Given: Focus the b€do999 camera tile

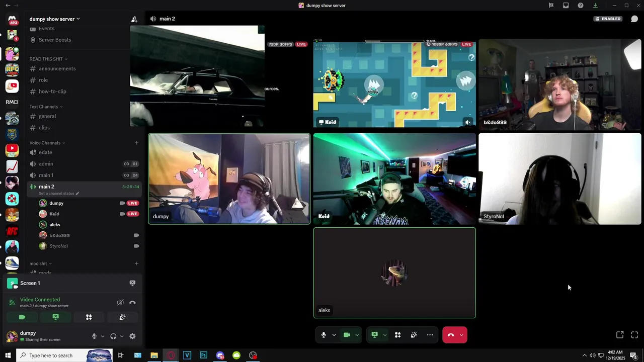Looking at the screenshot, I should [x=560, y=84].
